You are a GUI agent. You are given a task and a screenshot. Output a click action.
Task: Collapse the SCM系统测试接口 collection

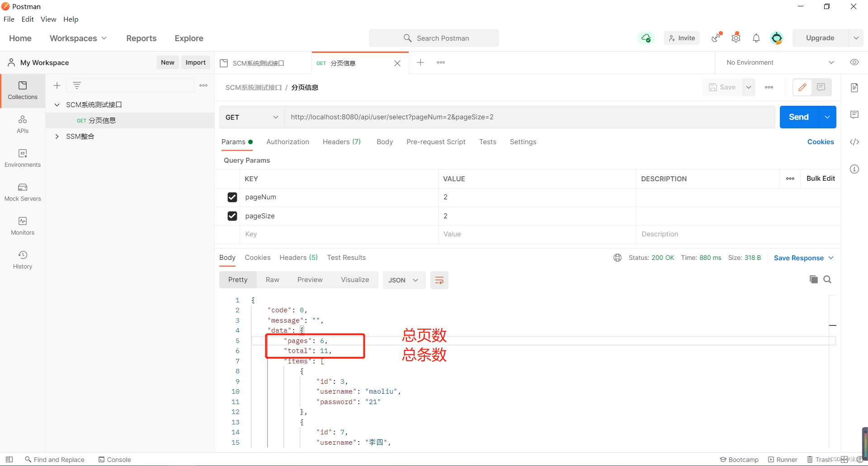coord(57,104)
